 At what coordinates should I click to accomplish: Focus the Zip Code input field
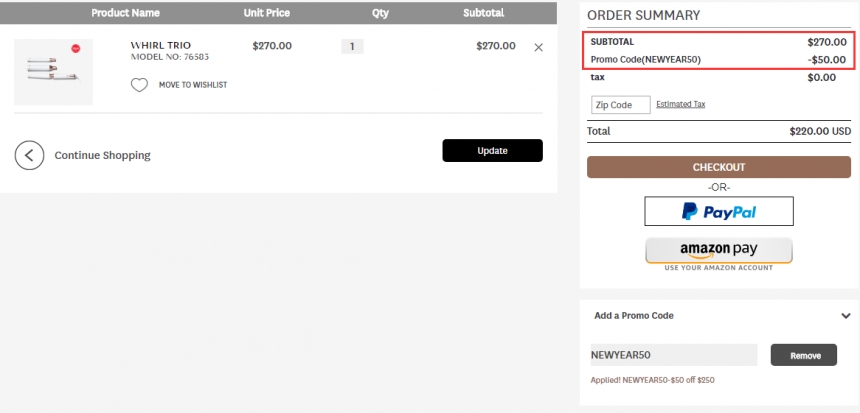point(620,105)
